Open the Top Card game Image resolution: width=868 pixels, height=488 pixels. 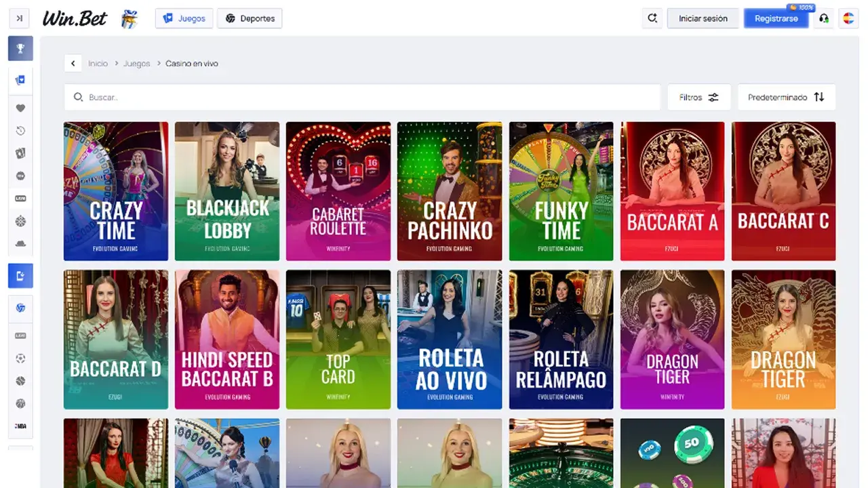point(338,340)
